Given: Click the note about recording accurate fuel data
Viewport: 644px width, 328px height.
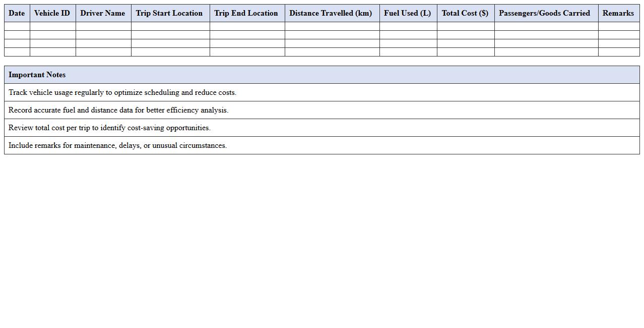Looking at the screenshot, I should pyautogui.click(x=118, y=110).
